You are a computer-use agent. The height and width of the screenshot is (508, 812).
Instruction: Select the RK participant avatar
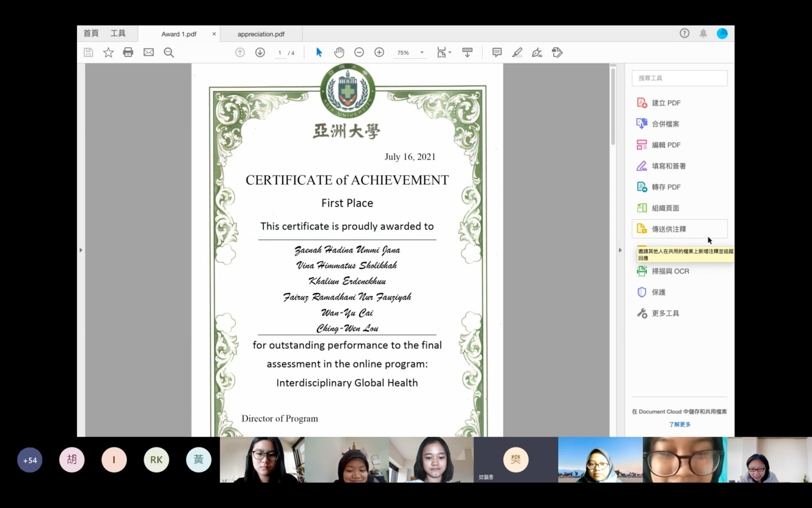click(x=156, y=460)
